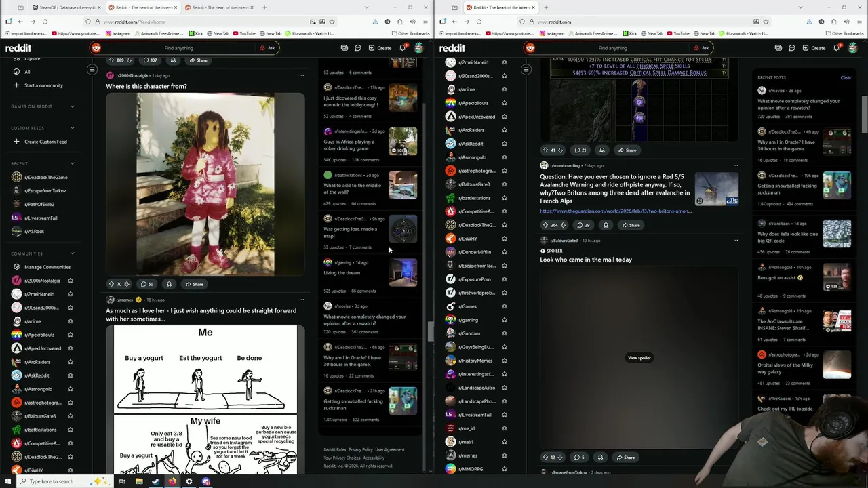This screenshot has height=488, width=868.
Task: Clear the Recent Posts list
Action: (846, 78)
